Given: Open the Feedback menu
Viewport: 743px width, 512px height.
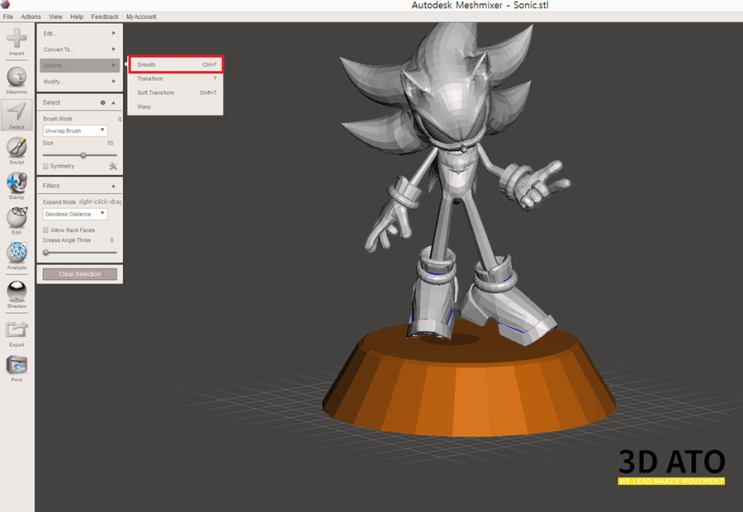Looking at the screenshot, I should (x=105, y=17).
